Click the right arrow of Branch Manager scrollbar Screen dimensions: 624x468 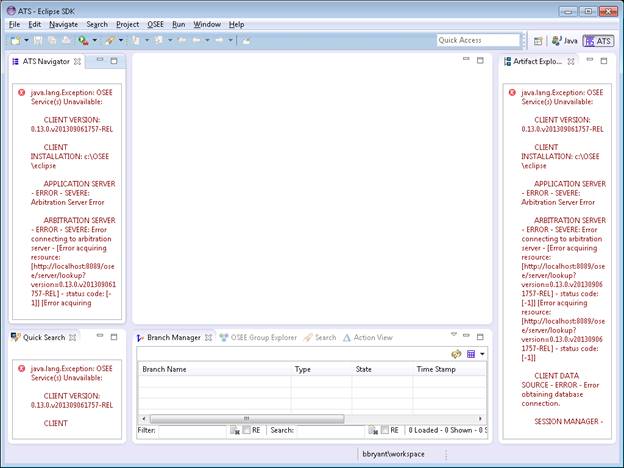coord(480,419)
